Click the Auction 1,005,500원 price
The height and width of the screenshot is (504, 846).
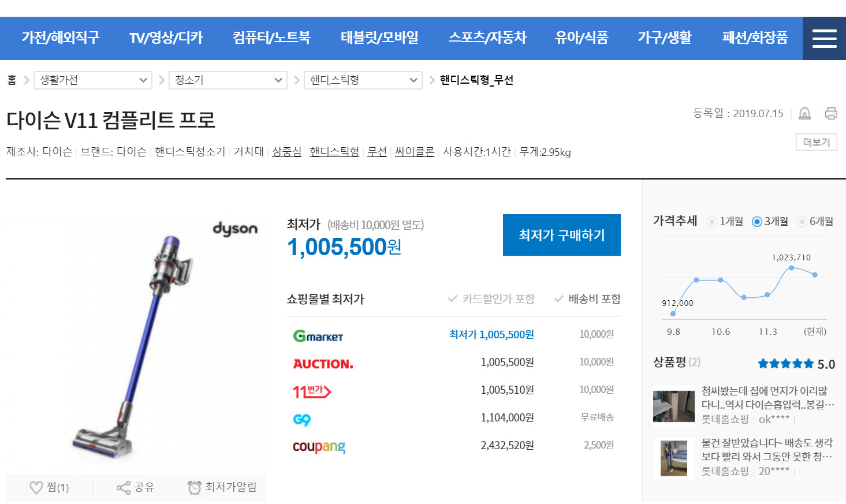click(x=507, y=362)
